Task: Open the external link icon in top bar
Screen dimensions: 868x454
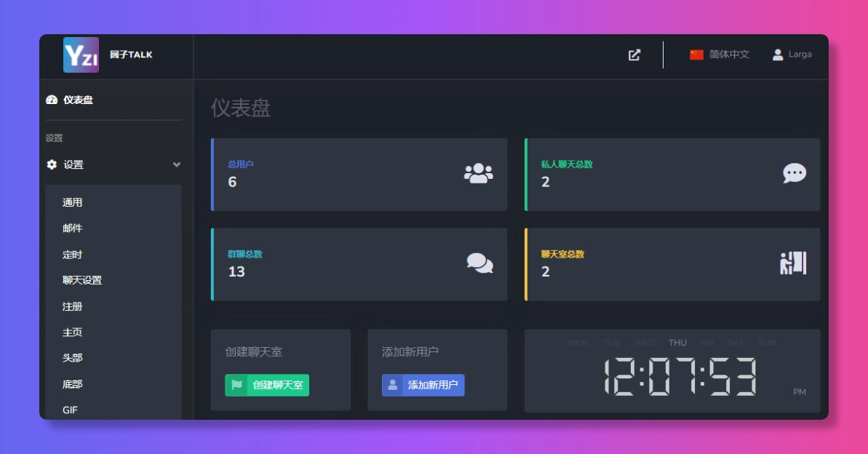Action: pos(634,55)
